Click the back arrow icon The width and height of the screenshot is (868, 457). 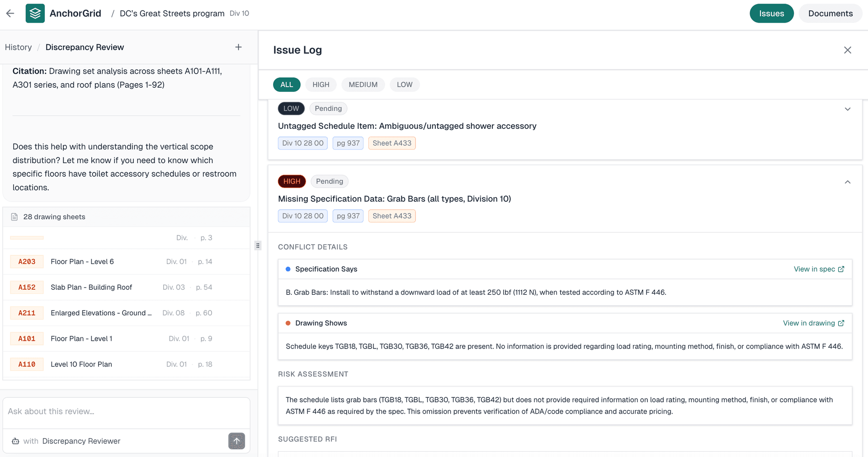coord(10,14)
